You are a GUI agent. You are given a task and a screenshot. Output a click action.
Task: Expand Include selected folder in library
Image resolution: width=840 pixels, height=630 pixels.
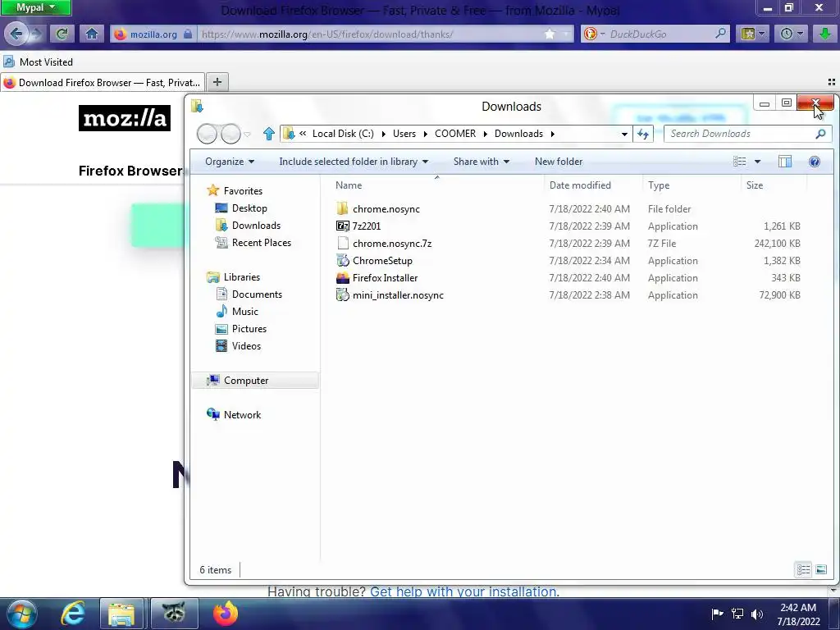354,162
